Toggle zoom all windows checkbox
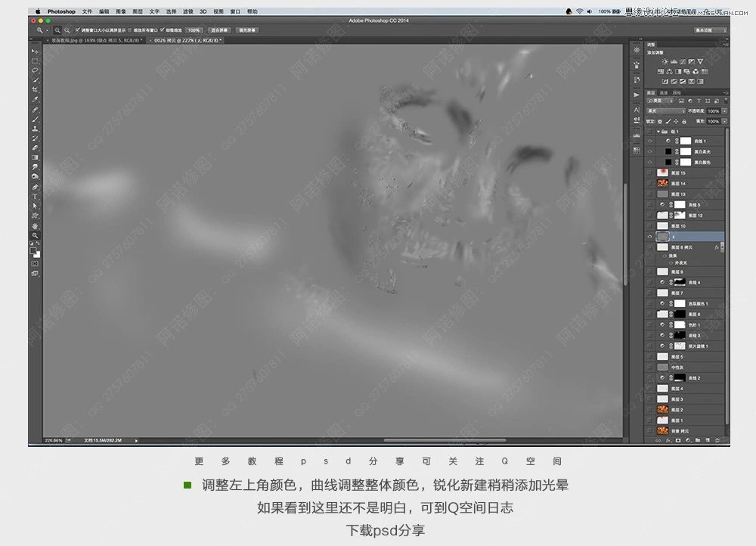Image resolution: width=756 pixels, height=546 pixels. [x=130, y=30]
